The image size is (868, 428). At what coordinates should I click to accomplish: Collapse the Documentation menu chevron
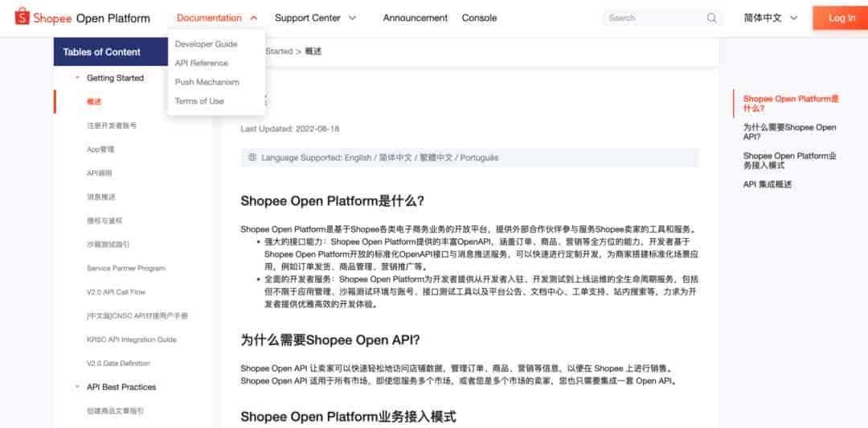tap(253, 18)
